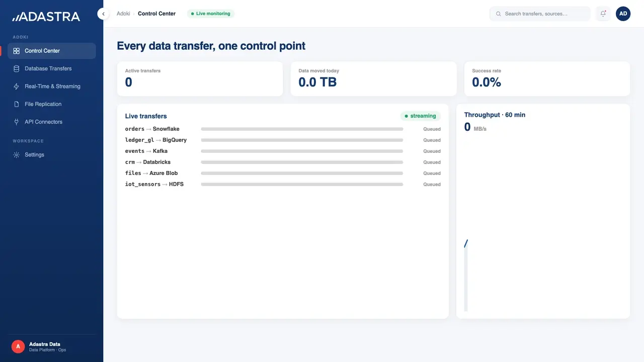Open the AD user avatar menu
Screen dimensions: 644x362
coord(623,14)
